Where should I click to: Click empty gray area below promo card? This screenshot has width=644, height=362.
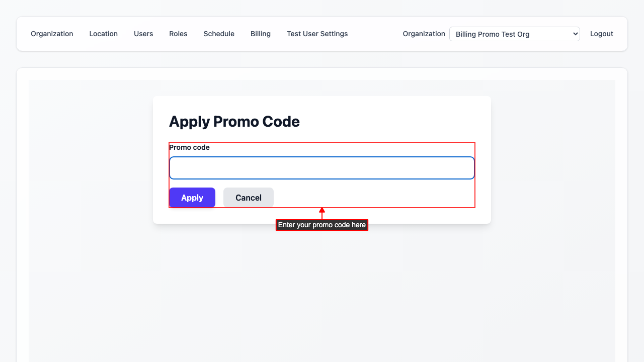(x=322, y=292)
